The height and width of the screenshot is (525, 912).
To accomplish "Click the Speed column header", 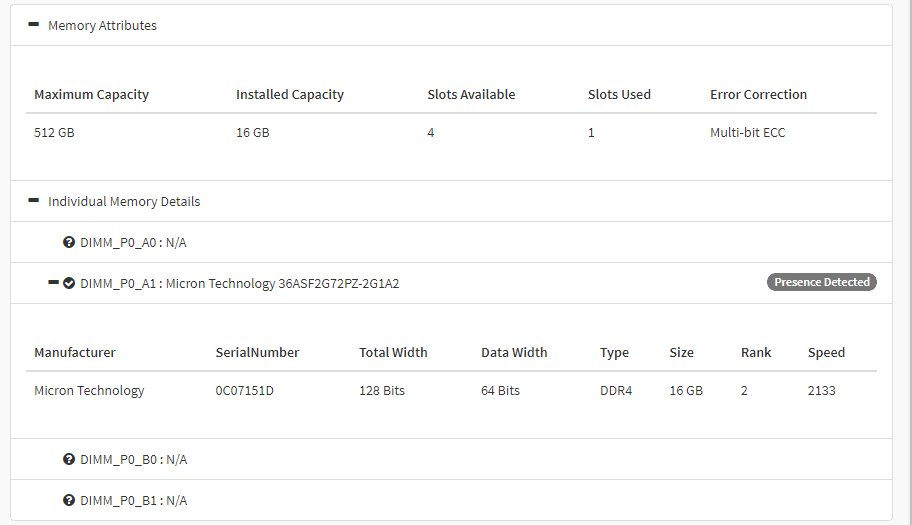I will point(826,352).
